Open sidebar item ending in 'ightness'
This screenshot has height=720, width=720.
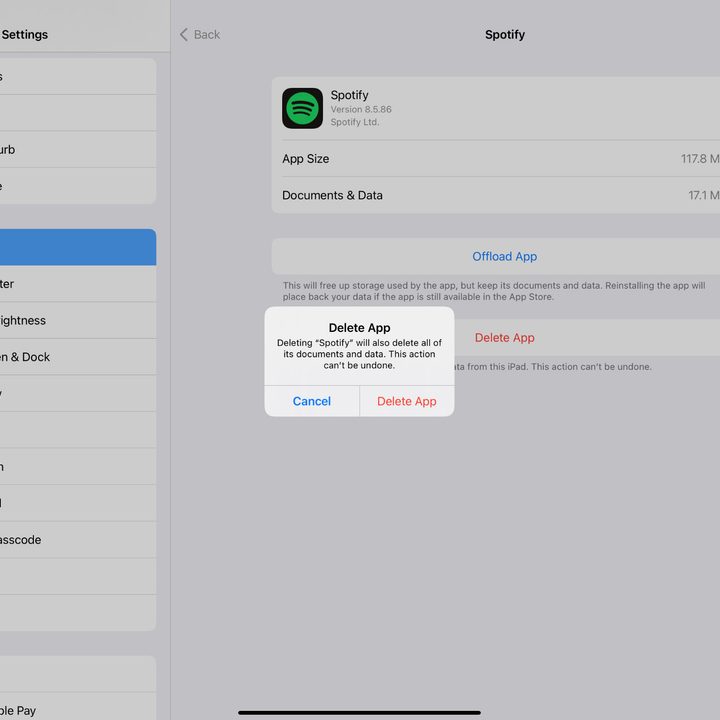click(78, 321)
